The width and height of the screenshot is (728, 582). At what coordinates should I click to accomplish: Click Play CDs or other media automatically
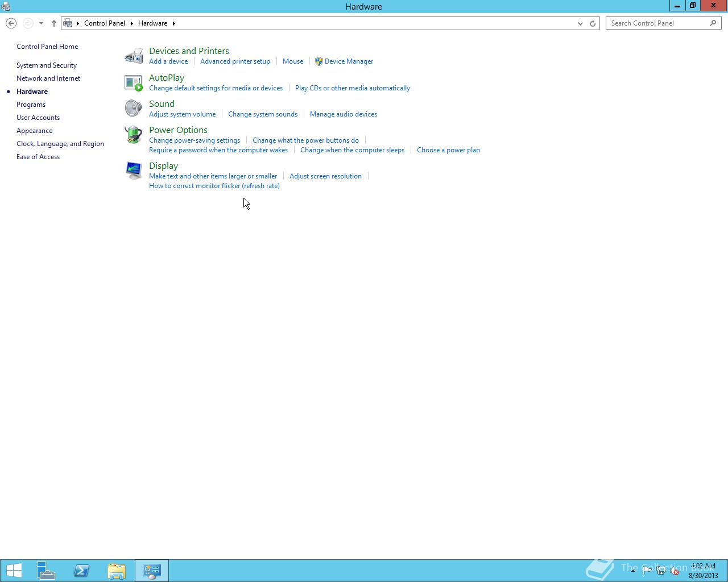(x=353, y=88)
